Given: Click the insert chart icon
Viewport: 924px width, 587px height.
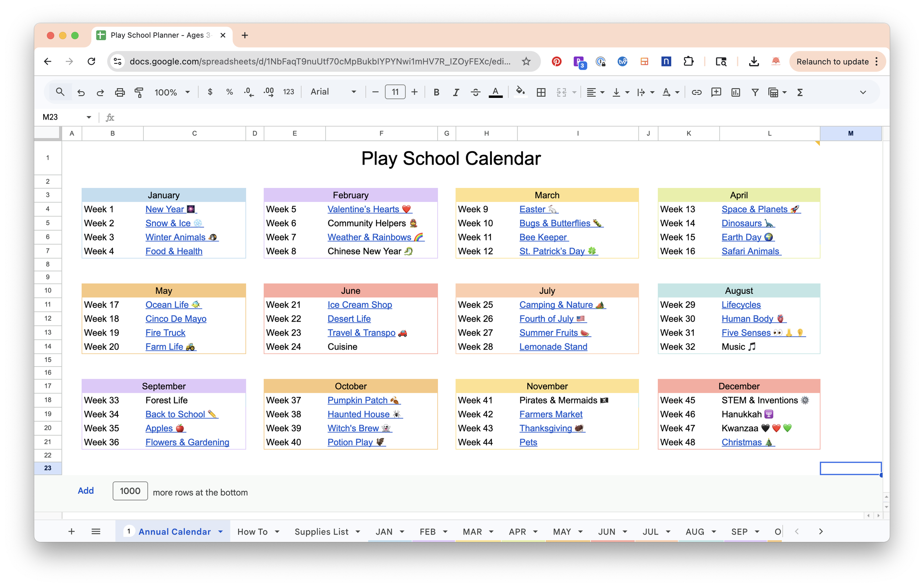Looking at the screenshot, I should tap(736, 92).
